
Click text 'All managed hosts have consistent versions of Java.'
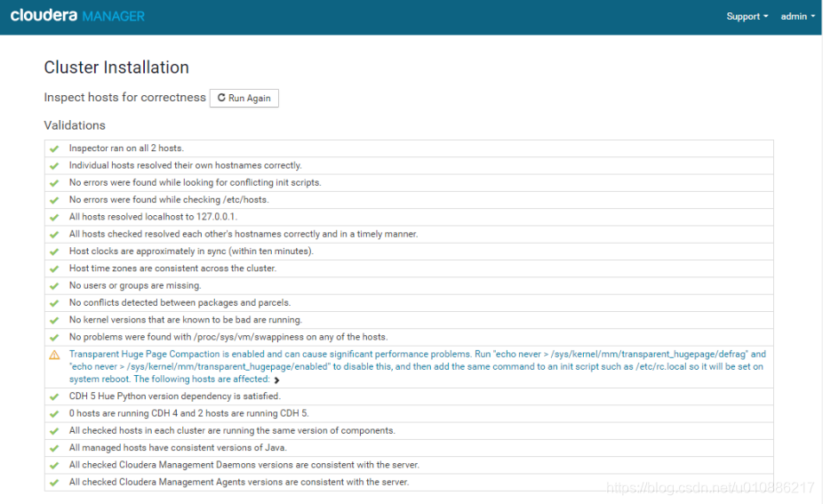178,448
